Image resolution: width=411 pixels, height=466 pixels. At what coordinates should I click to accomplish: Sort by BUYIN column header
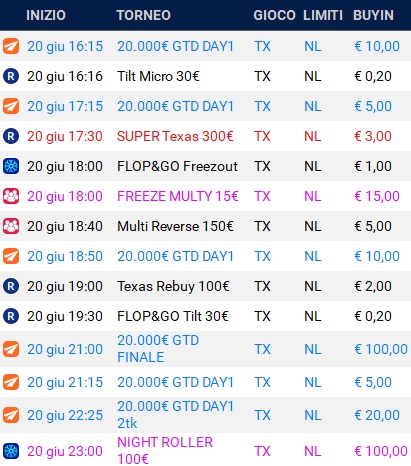pos(373,15)
